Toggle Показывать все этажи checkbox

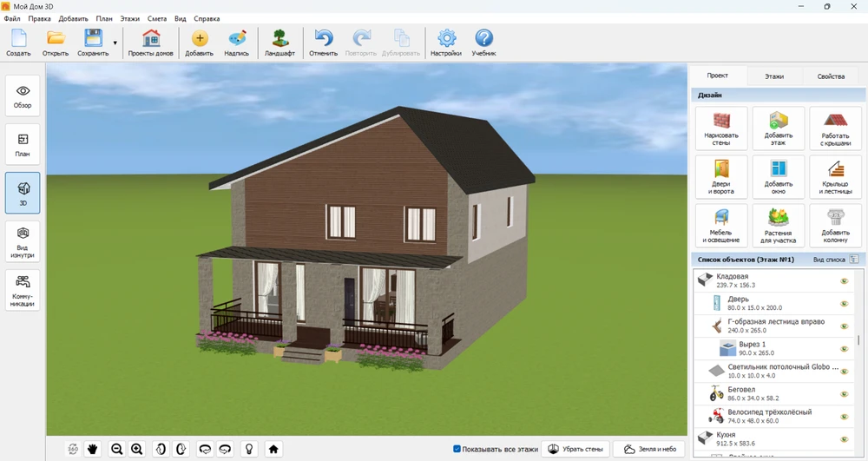(x=457, y=449)
